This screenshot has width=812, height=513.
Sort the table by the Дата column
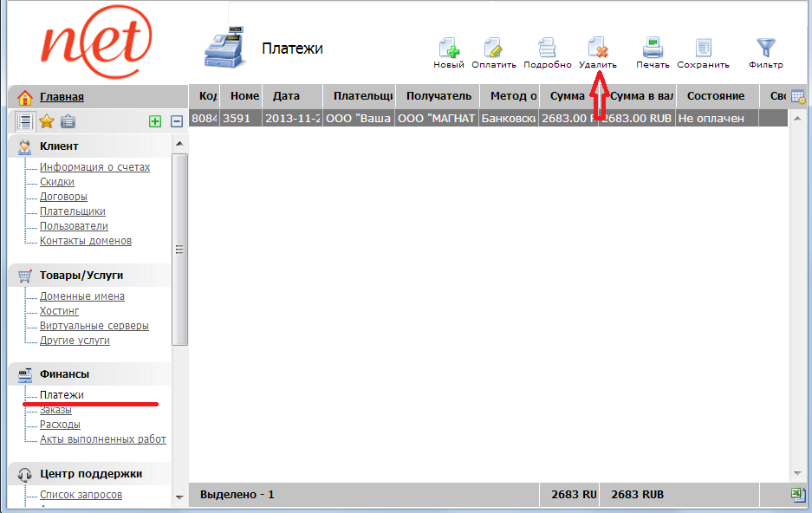(286, 96)
